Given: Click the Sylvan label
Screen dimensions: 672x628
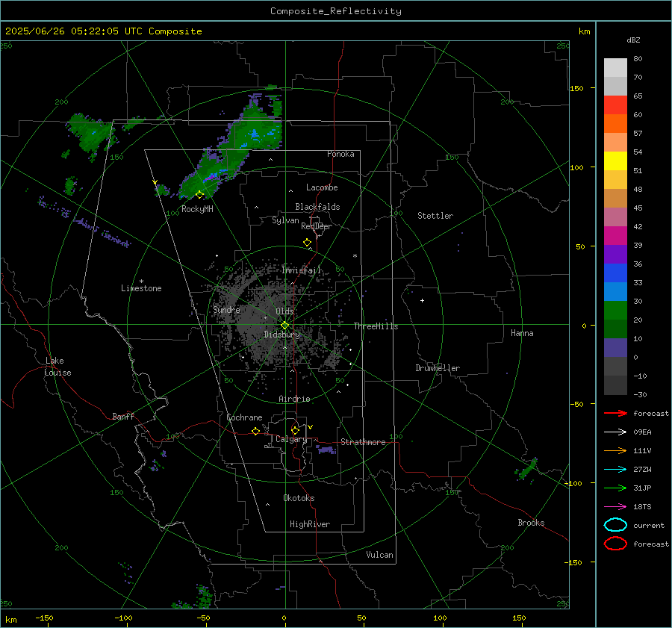Looking at the screenshot, I should [x=285, y=220].
